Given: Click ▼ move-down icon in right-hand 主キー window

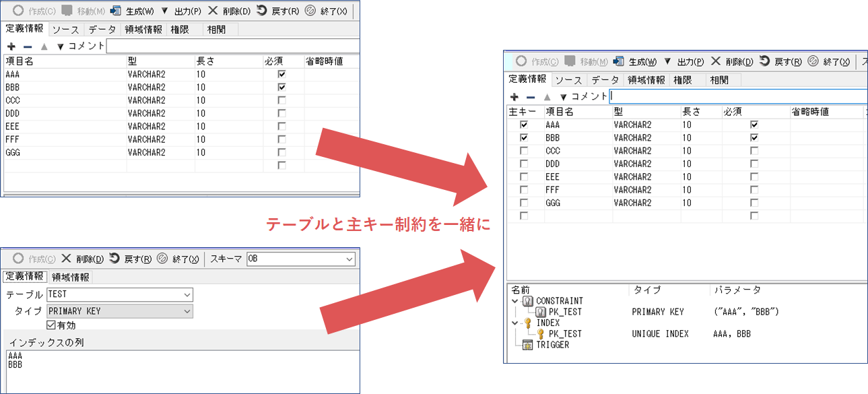Looking at the screenshot, I should [563, 97].
